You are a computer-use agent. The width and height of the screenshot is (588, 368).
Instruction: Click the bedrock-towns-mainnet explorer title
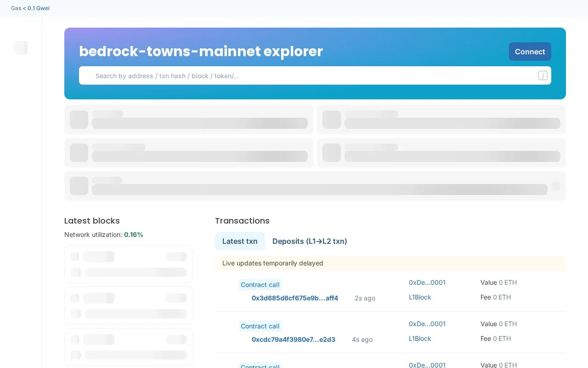pos(201,51)
